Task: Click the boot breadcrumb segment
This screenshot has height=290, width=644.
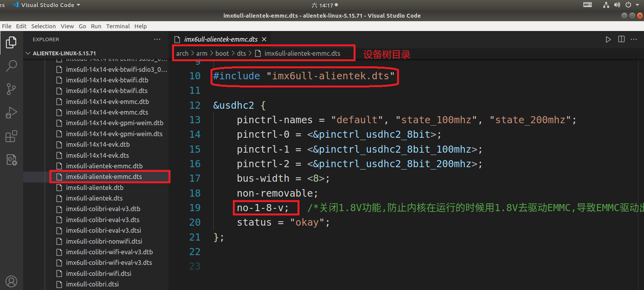Action: coord(222,53)
